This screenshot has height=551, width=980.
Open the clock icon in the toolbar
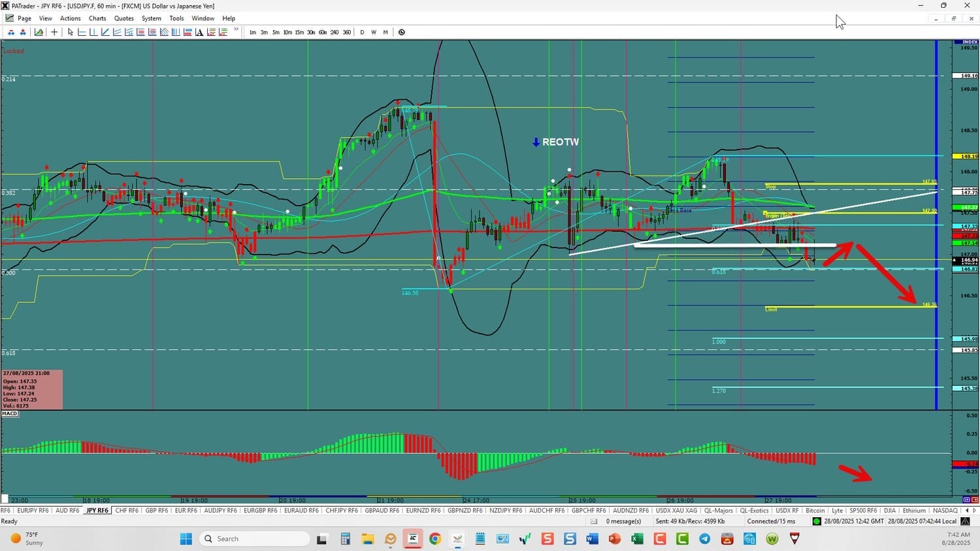[x=402, y=32]
